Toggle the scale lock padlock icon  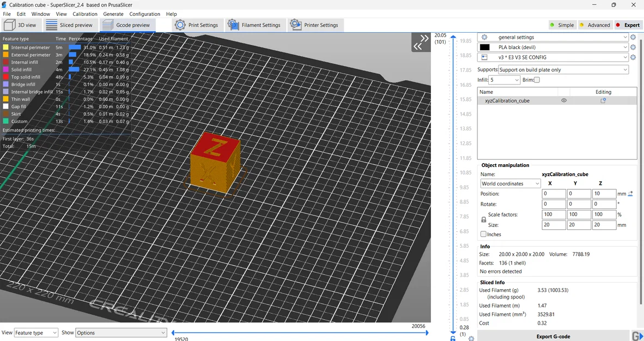(x=483, y=220)
